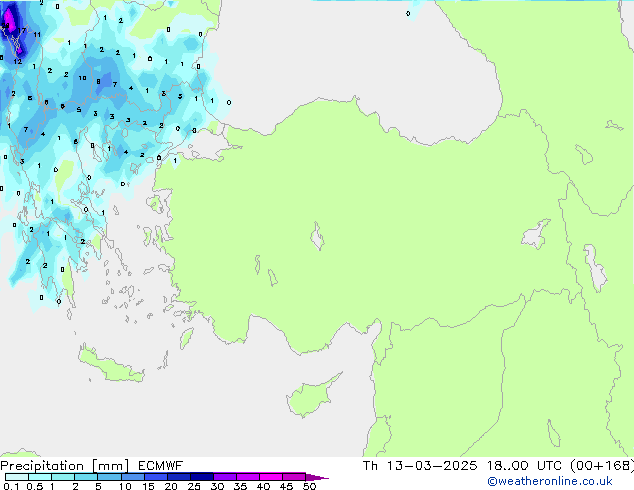Click the word 'Precipitation' in the caption
Screen dimensions: 634x490
42,466
